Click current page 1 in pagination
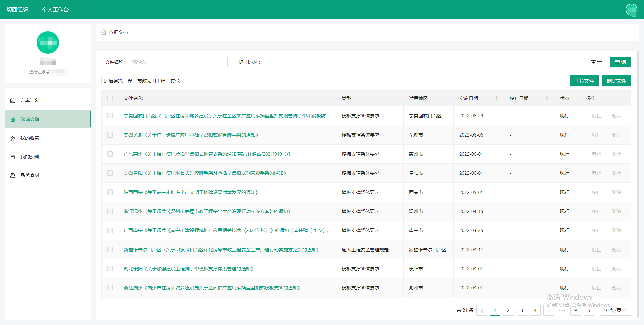Screen dimensions: 644x325 (495, 310)
